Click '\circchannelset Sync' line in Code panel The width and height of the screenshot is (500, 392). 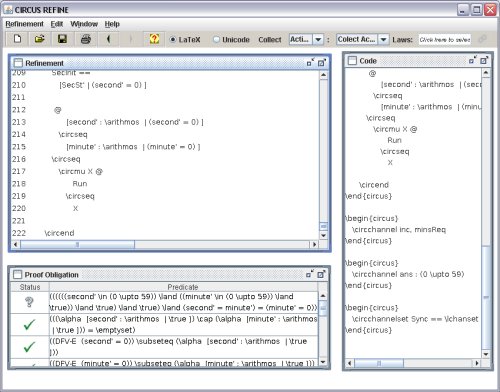tap(415, 319)
